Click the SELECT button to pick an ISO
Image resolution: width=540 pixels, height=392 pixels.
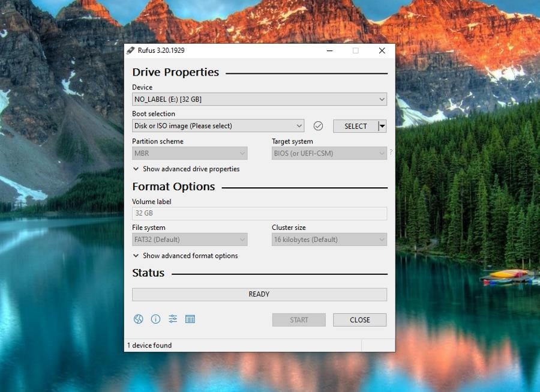point(356,126)
